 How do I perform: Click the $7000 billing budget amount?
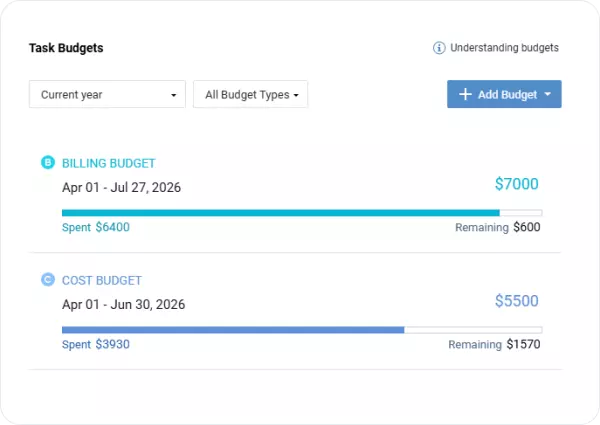(x=517, y=184)
